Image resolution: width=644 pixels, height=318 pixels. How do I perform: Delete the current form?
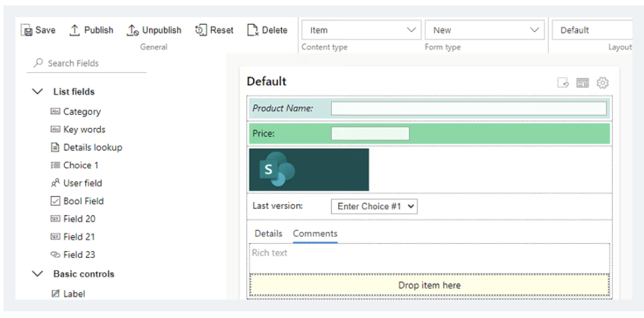tap(267, 30)
